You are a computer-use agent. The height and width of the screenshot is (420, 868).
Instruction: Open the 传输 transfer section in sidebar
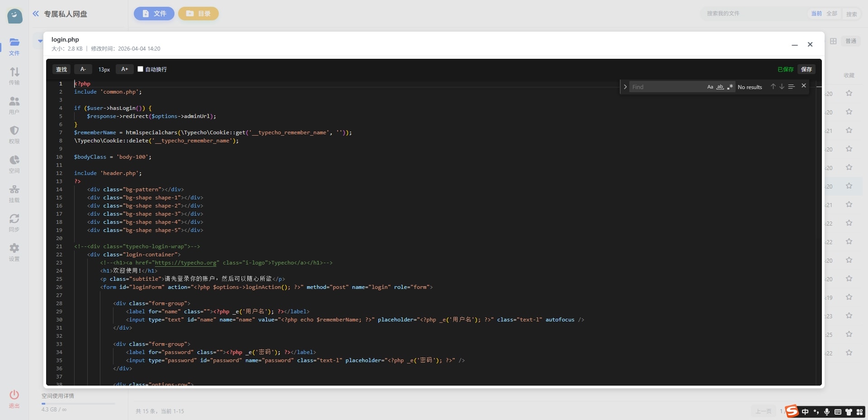(14, 75)
